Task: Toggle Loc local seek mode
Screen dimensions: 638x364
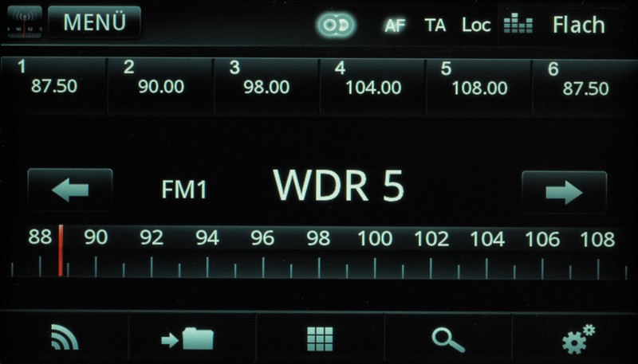Action: tap(476, 25)
